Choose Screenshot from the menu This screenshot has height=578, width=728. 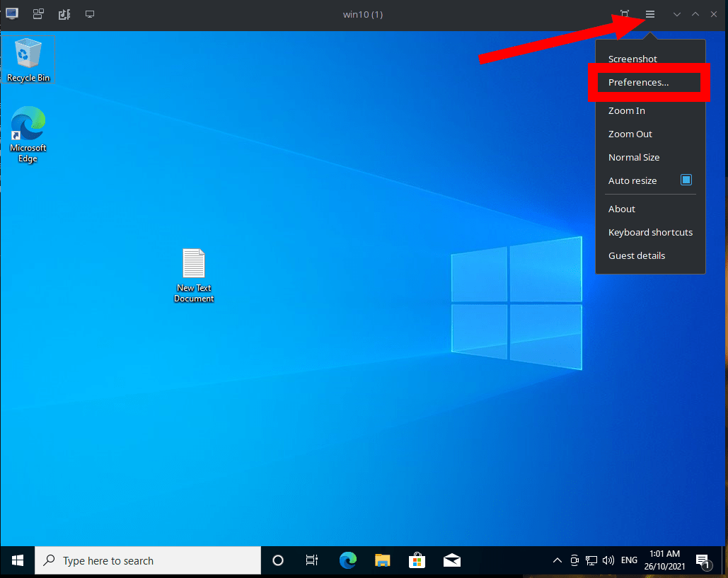(x=632, y=59)
